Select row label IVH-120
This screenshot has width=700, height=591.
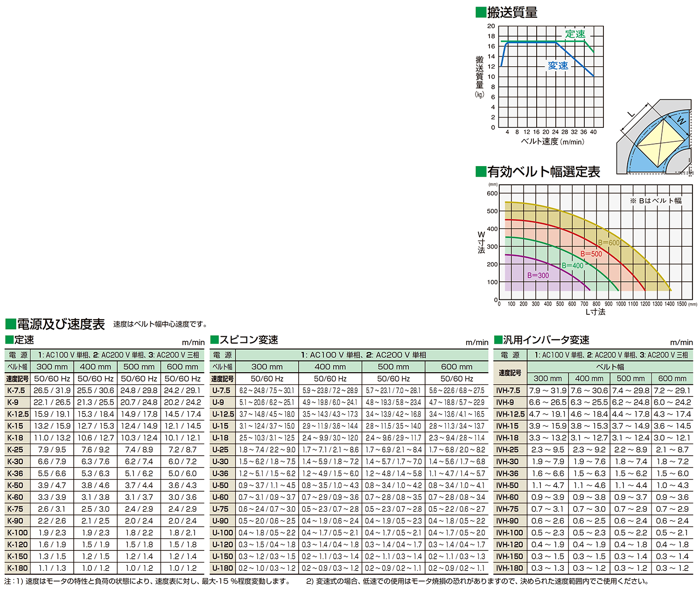509,544
